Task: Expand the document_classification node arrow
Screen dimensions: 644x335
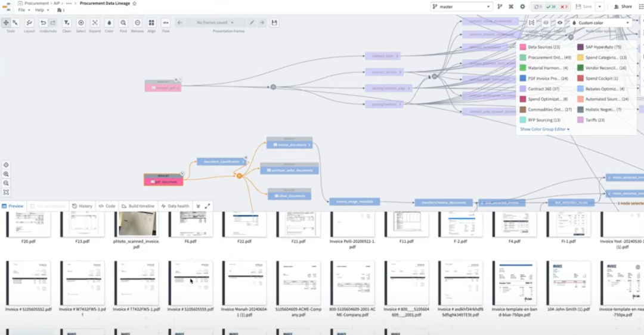Action: pos(243,162)
